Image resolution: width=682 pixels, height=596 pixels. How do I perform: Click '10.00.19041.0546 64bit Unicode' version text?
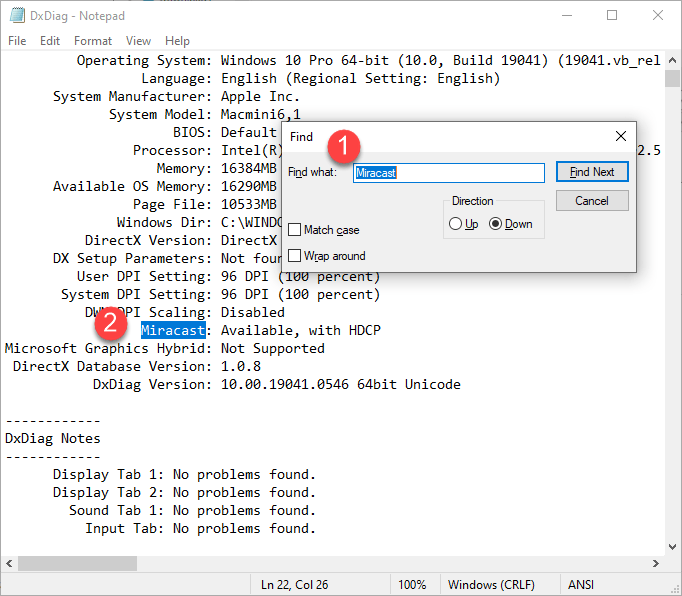tap(341, 385)
